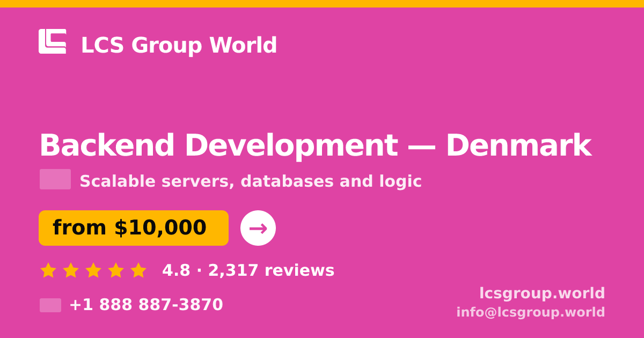
Task: Click the first rating star
Action: tap(48, 270)
